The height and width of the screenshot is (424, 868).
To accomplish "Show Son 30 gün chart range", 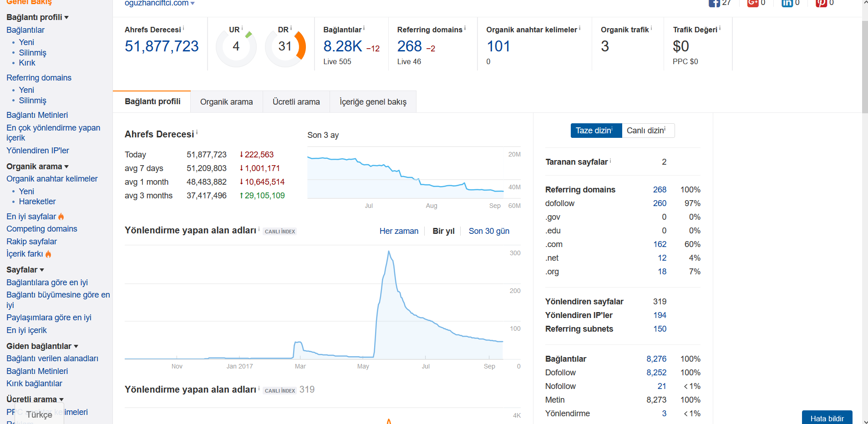I will (x=489, y=231).
